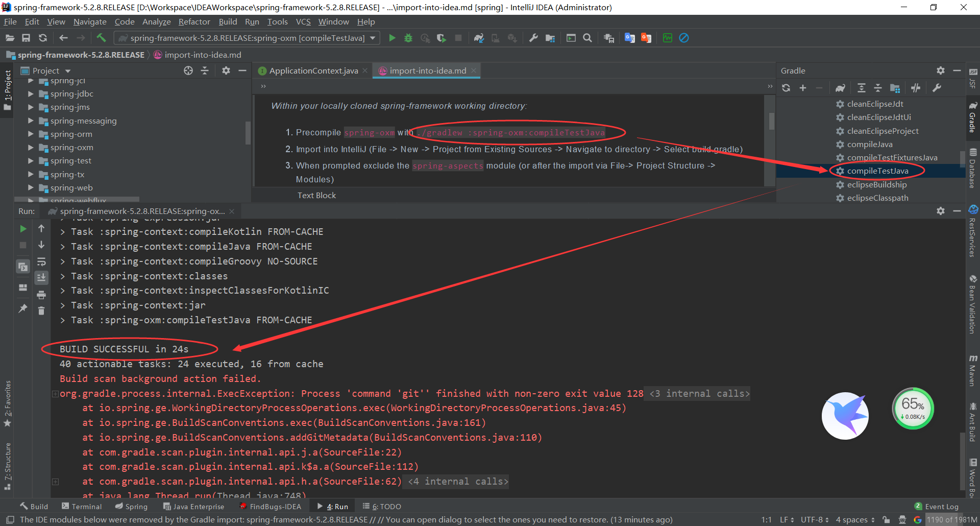This screenshot has width=980, height=526.
Task: Toggle soft-wrap in the Run console
Action: point(41,261)
